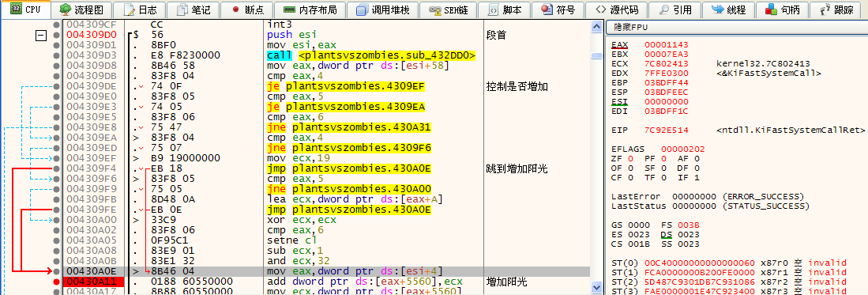The image size is (868, 295).
Task: Open the 笔记 notes tab
Action: click(192, 9)
